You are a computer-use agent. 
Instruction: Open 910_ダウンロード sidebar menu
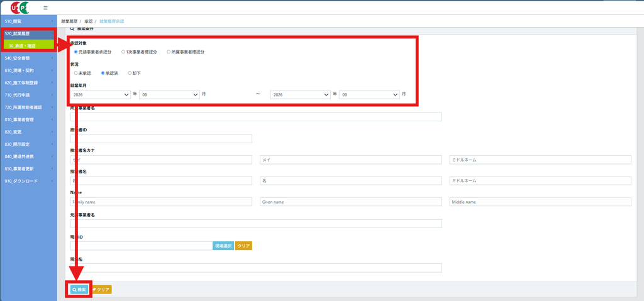pos(28,181)
